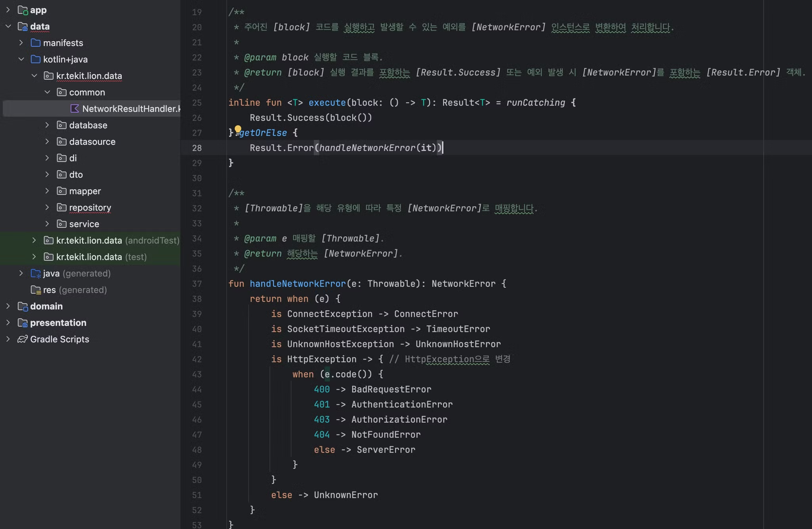This screenshot has width=812, height=529.
Task: Click the app module folder icon
Action: click(23, 10)
